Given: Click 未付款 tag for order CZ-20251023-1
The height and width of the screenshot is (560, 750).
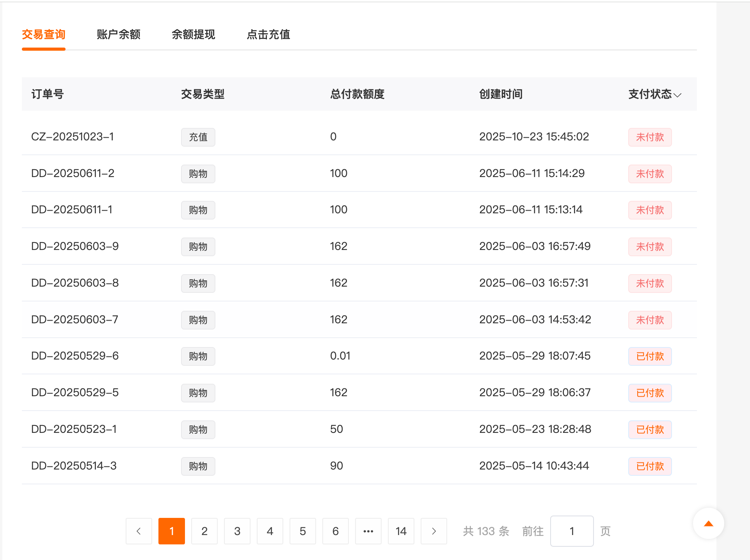Looking at the screenshot, I should pos(650,137).
